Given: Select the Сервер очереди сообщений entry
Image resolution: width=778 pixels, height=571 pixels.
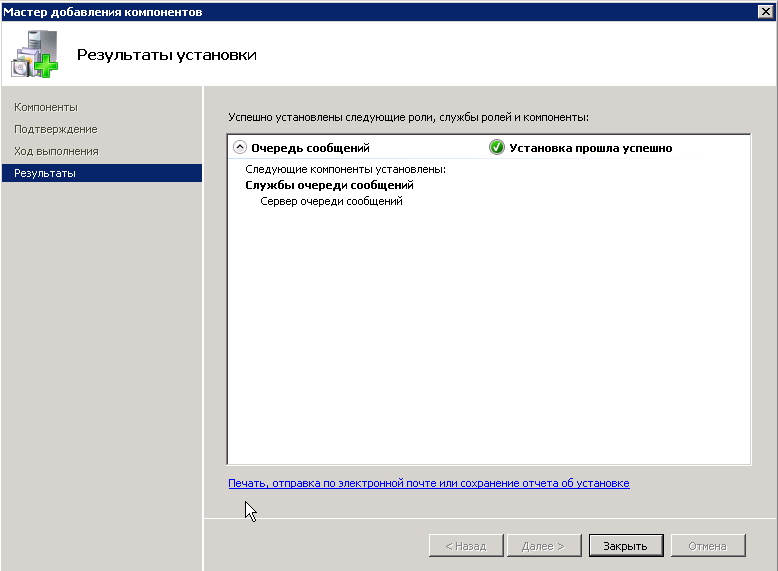Looking at the screenshot, I should pos(330,201).
